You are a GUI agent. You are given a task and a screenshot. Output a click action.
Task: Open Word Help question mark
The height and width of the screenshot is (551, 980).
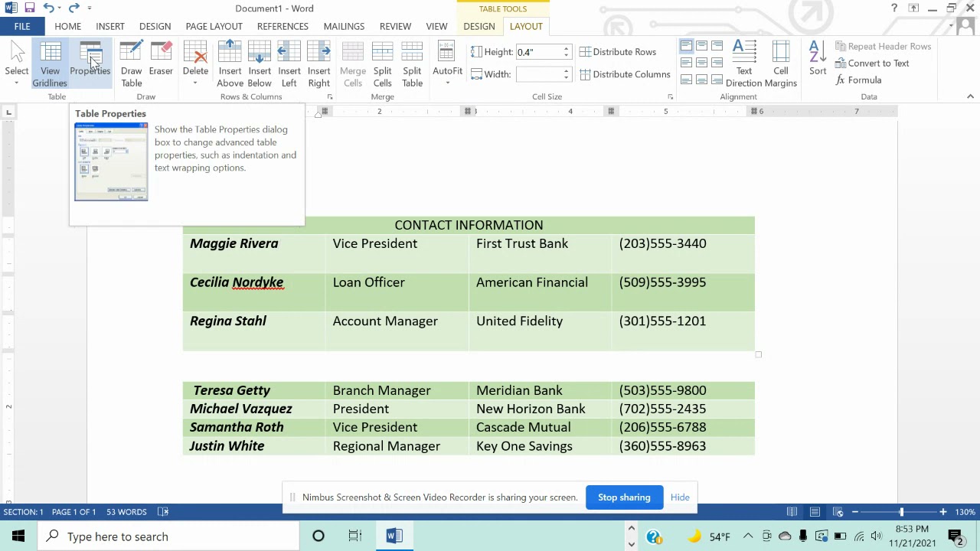[893, 8]
